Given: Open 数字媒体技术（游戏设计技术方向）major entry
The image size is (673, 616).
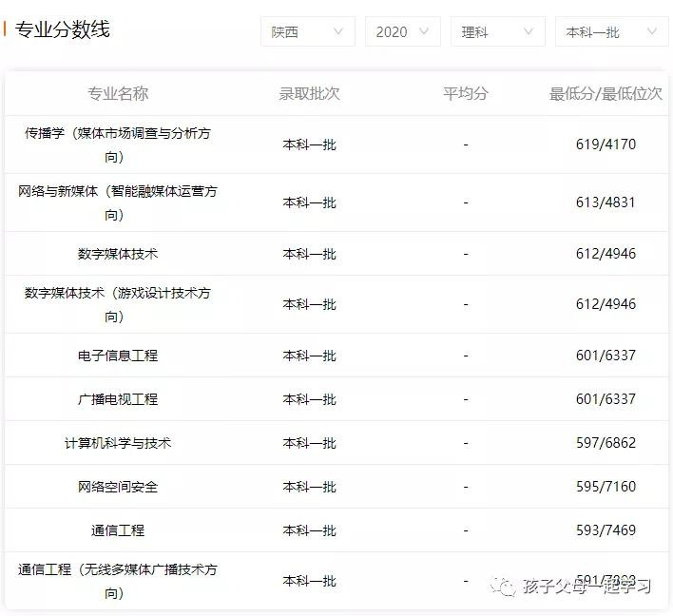Looking at the screenshot, I should tap(118, 304).
